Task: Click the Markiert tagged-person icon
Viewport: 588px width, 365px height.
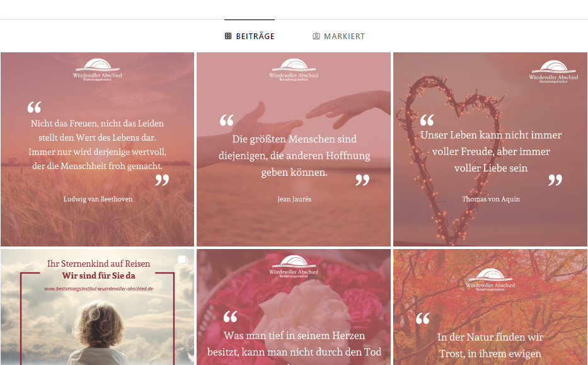Action: pos(316,36)
